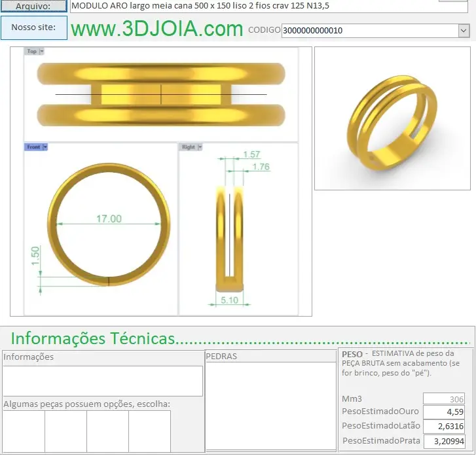Expand the CODIGO combo box arrow
The width and height of the screenshot is (476, 456).
(464, 30)
